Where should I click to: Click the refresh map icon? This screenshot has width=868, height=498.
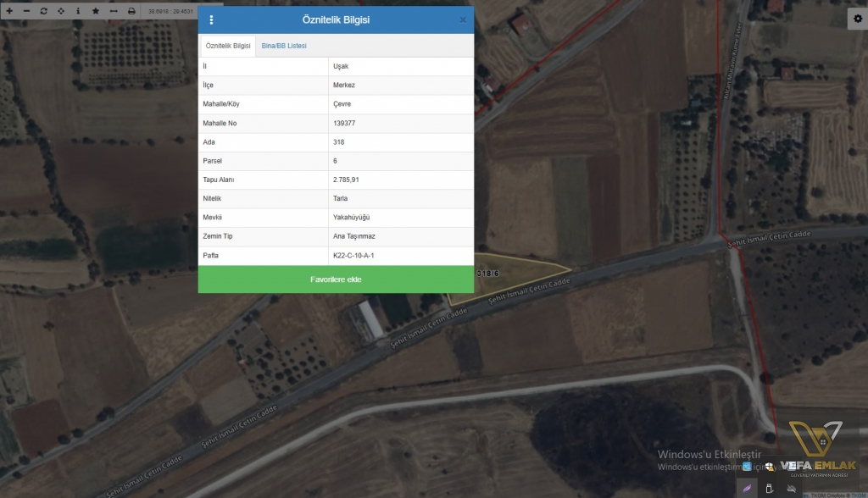[44, 11]
